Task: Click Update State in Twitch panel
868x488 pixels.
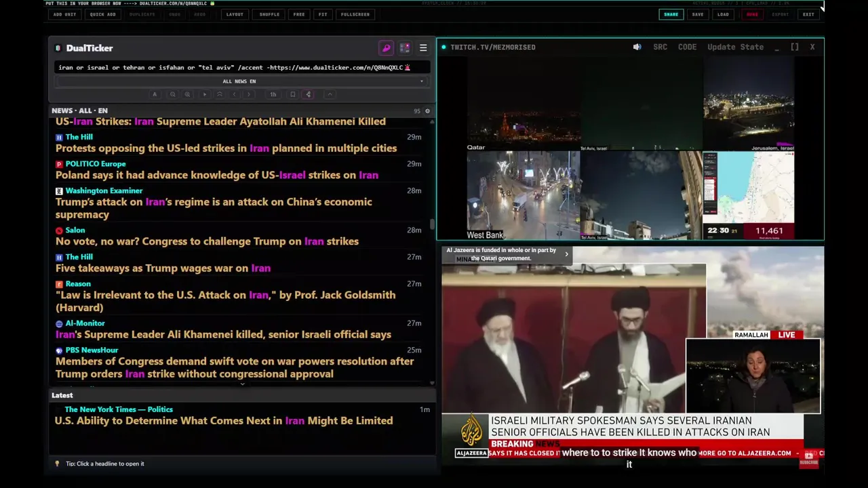Action: [735, 47]
